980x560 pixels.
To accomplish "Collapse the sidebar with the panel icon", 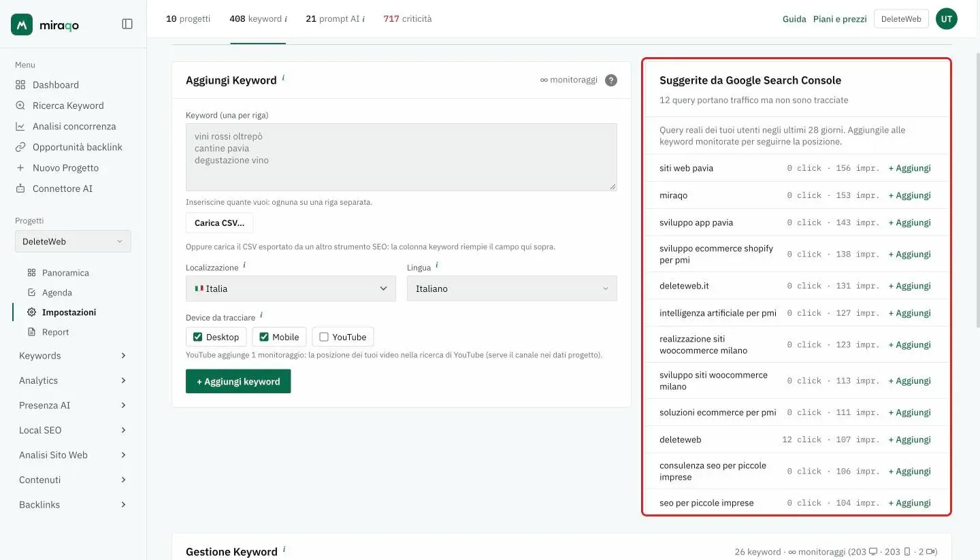I will [x=127, y=24].
